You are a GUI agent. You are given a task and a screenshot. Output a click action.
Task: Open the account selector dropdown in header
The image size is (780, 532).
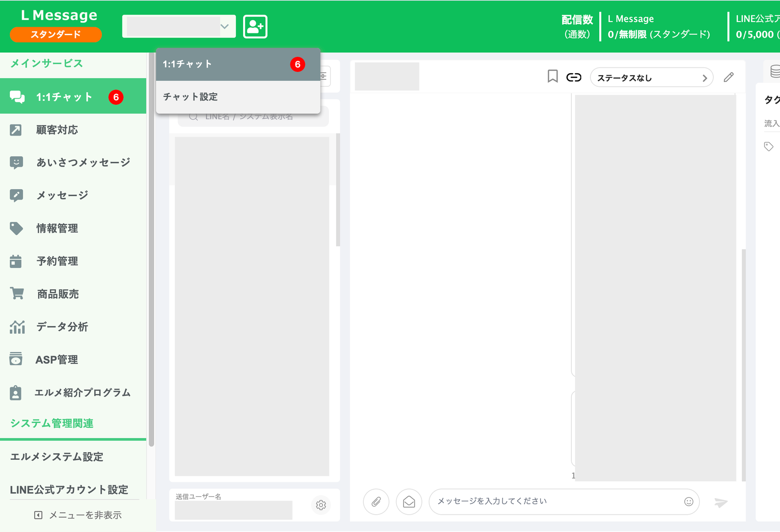[179, 26]
